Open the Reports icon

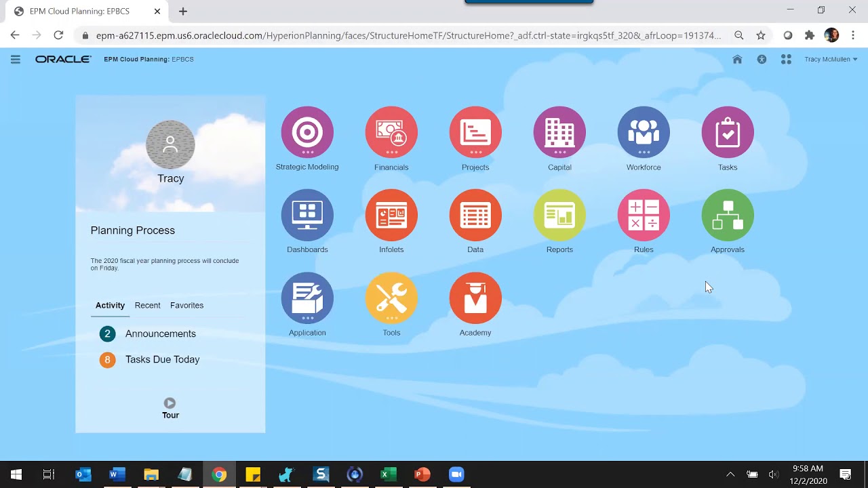tap(559, 215)
